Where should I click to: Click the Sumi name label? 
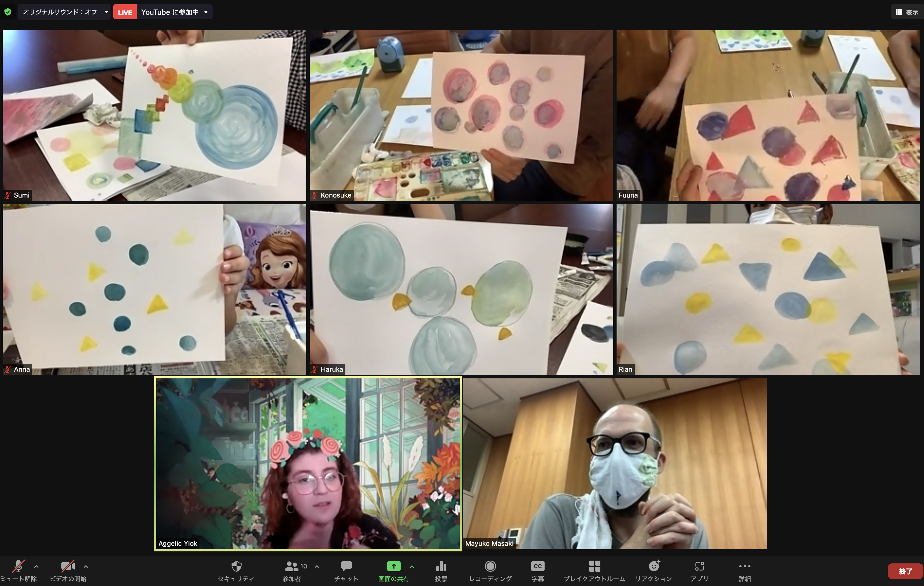(x=21, y=195)
